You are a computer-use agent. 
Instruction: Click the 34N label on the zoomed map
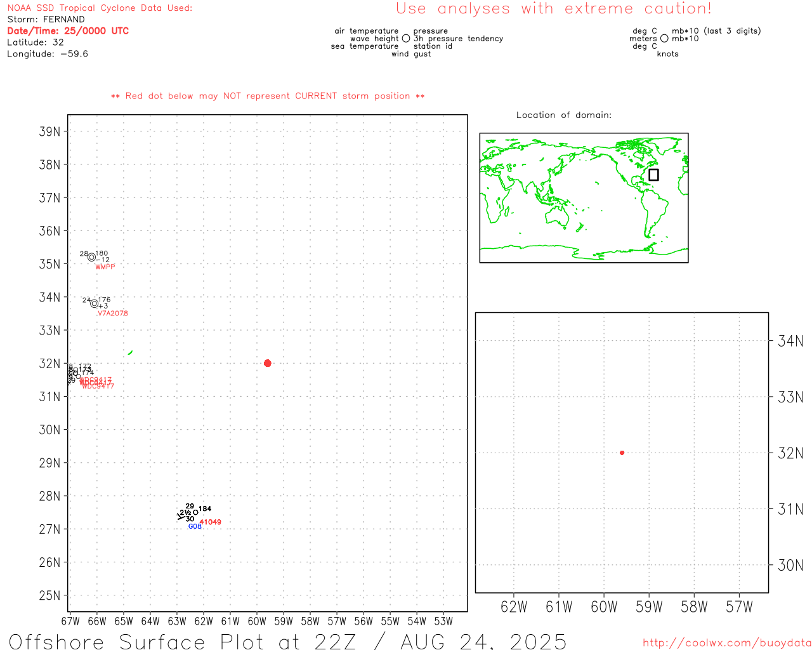point(790,342)
